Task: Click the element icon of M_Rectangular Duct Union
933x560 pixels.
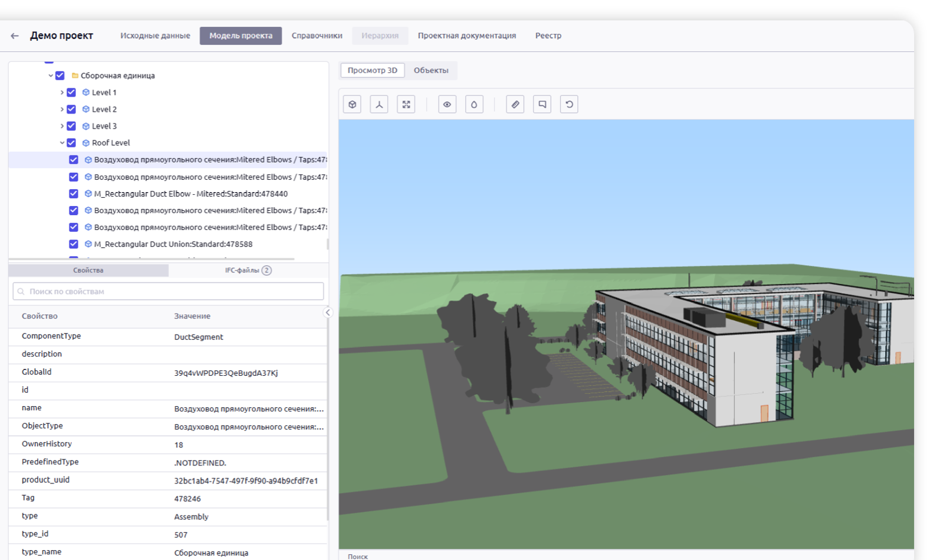Action: coord(88,244)
